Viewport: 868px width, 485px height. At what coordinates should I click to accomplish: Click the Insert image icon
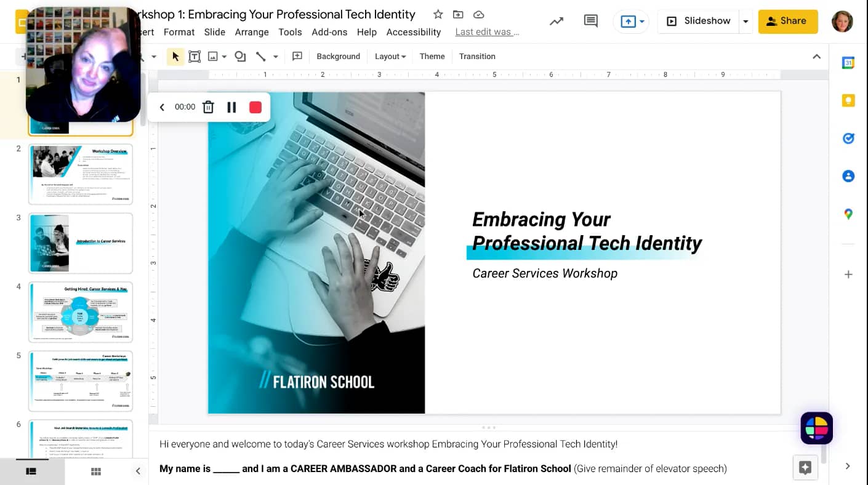213,57
